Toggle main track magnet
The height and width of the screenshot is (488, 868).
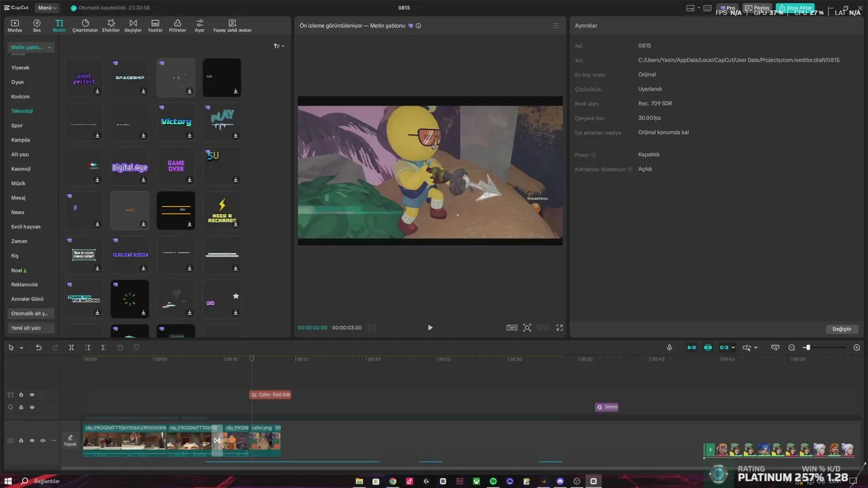692,348
